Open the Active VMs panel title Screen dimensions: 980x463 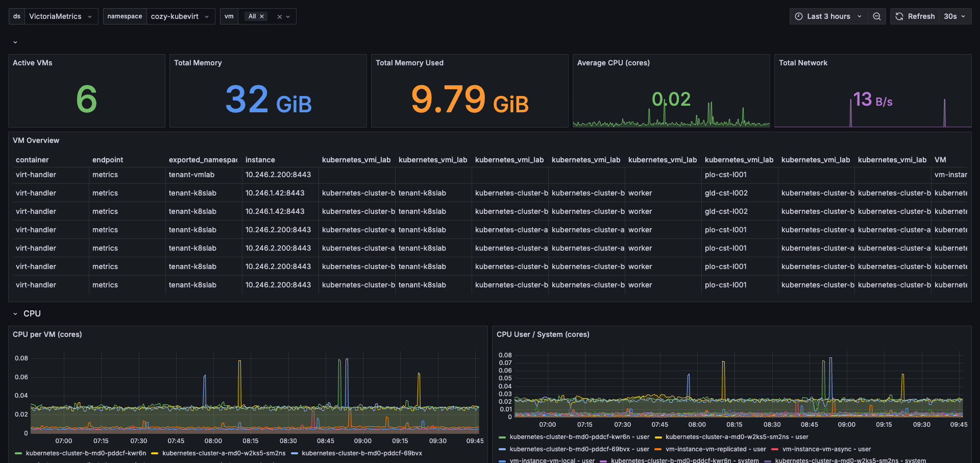point(33,63)
